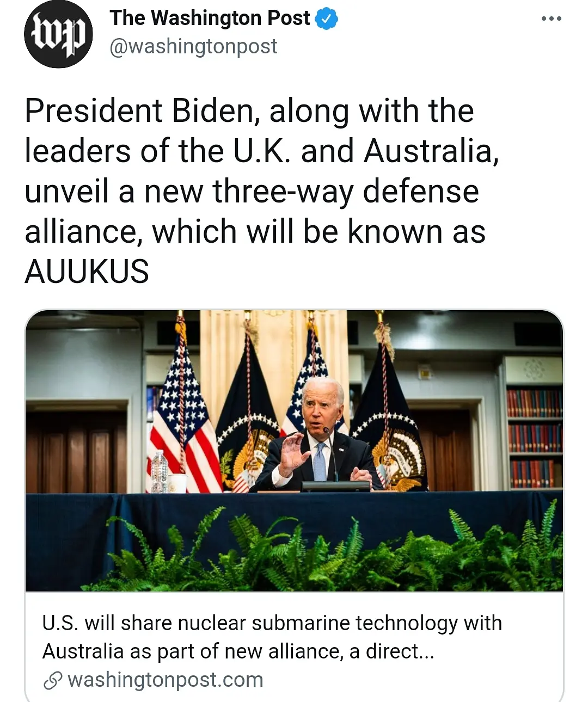The width and height of the screenshot is (588, 702).
Task: Click the blue verified checkmark badge
Action: (327, 19)
